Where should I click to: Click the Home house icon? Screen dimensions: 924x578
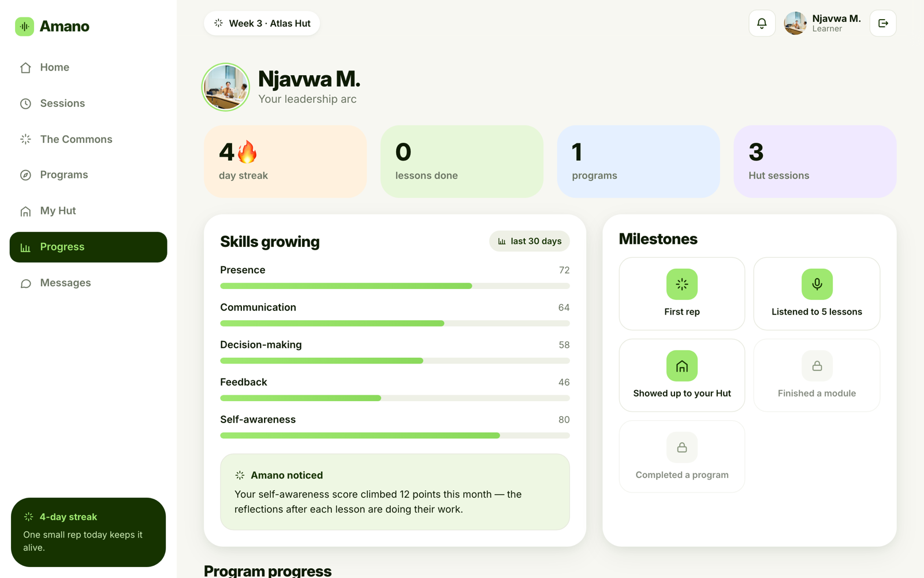(25, 68)
